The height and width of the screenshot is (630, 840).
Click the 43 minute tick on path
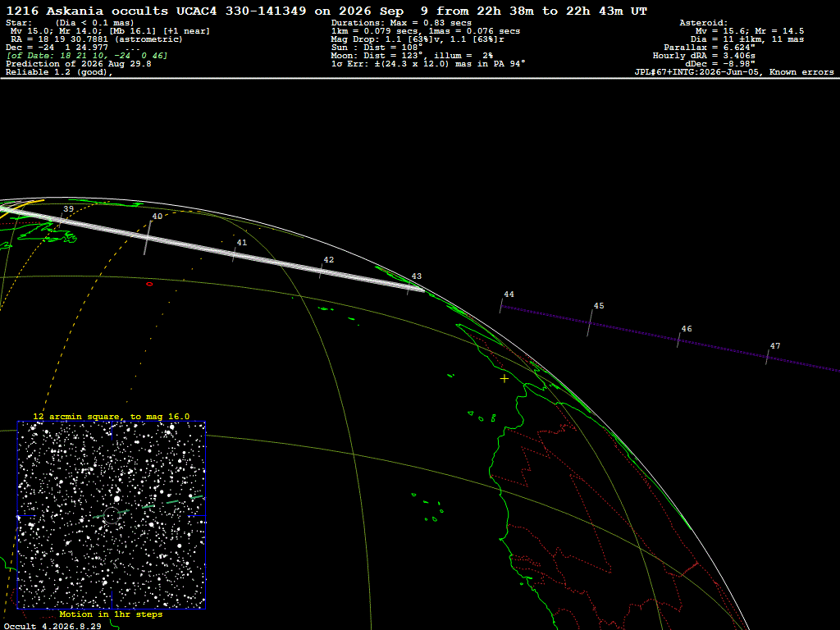click(x=409, y=288)
